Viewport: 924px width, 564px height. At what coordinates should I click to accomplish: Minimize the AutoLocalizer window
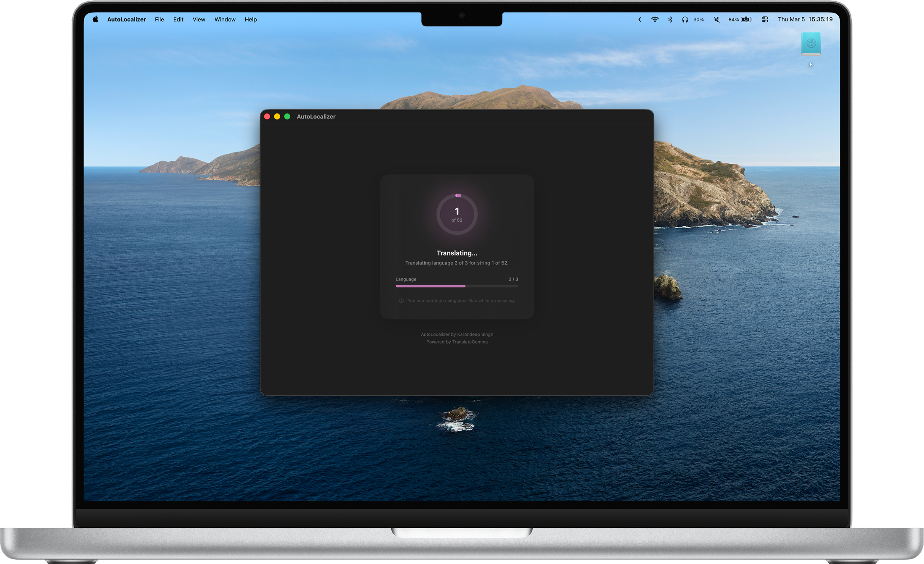click(277, 116)
